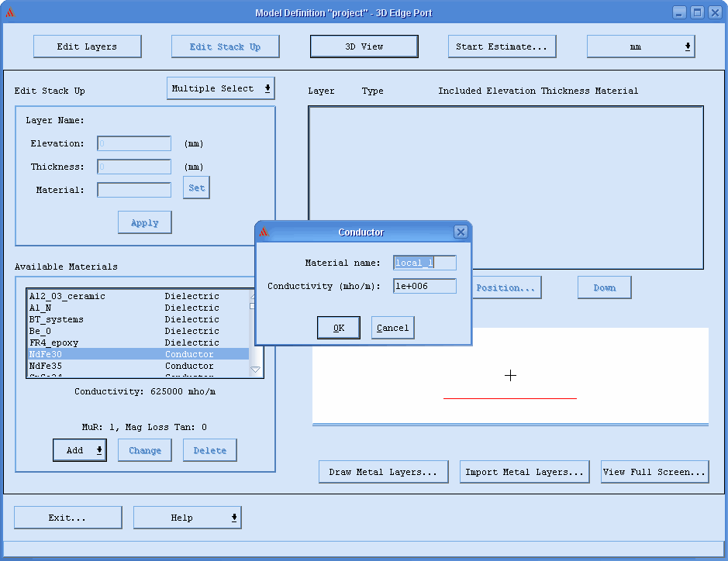Click the application logo icon in title bar
This screenshot has height=561, width=728.
[x=10, y=12]
